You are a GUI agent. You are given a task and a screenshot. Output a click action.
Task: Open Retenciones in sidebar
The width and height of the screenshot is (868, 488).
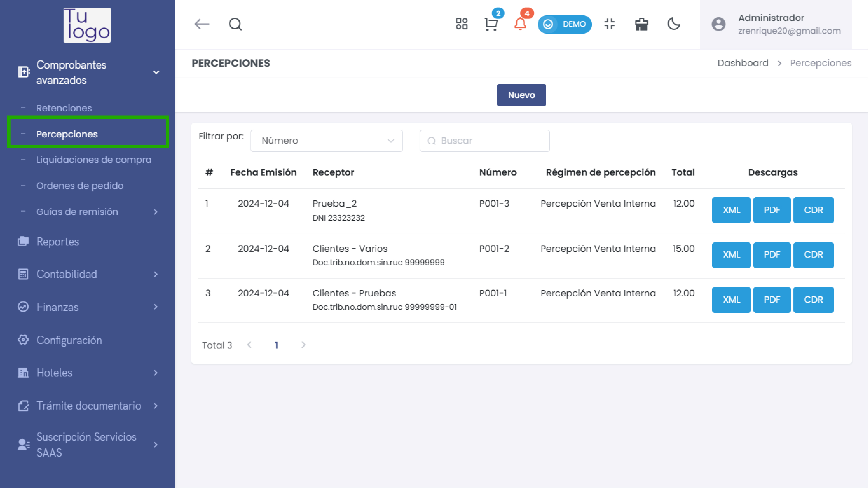coord(64,108)
